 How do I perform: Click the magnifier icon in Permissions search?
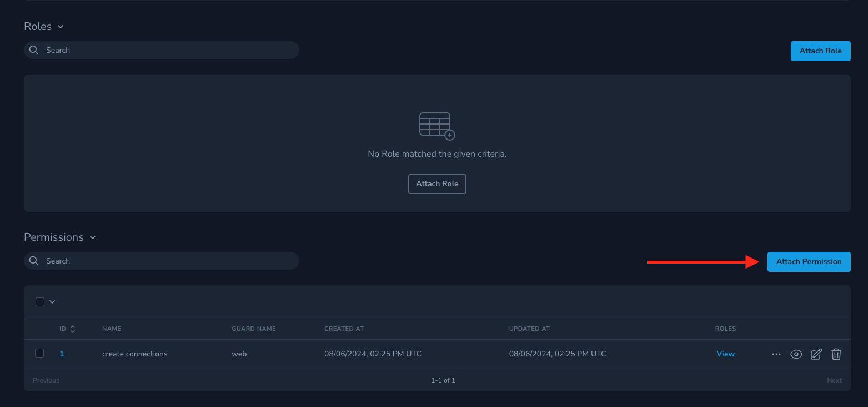34,261
